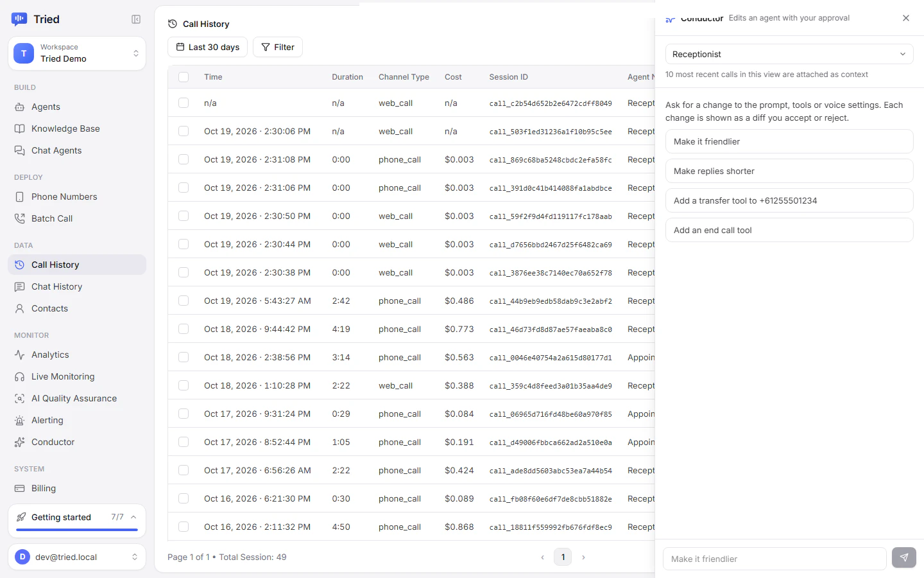Click the Time column header
The image size is (924, 578).
213,77
